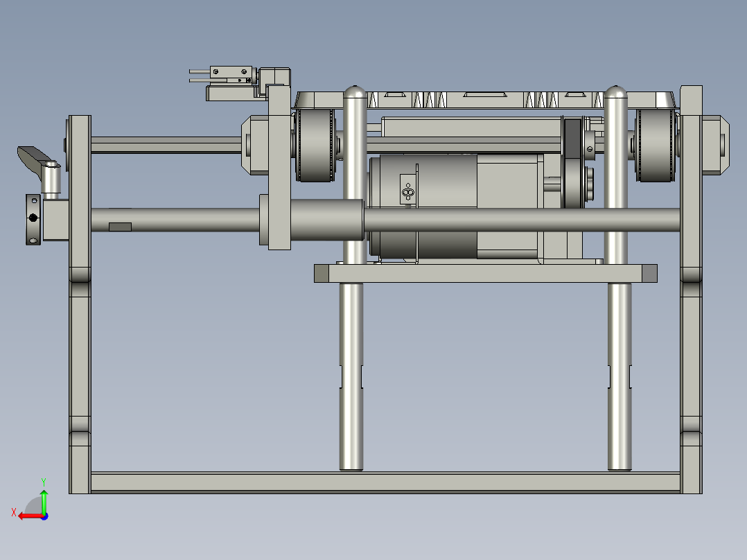Select the ribbed top tray
Image resolution: width=747 pixels, height=560 pixels.
[x=486, y=100]
